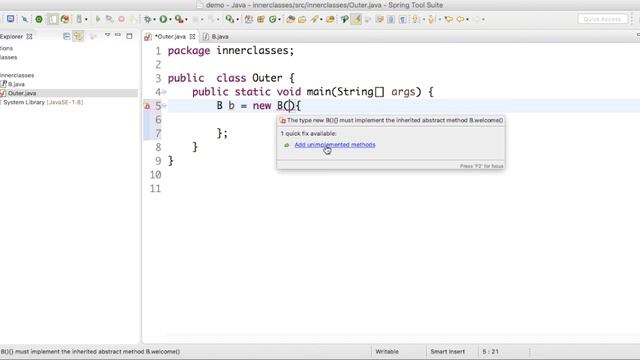Click 'package innerclasses;' on line 1

231,51
